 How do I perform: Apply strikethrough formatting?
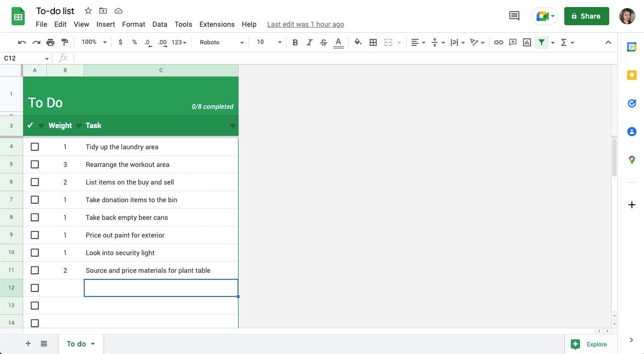[x=324, y=42]
